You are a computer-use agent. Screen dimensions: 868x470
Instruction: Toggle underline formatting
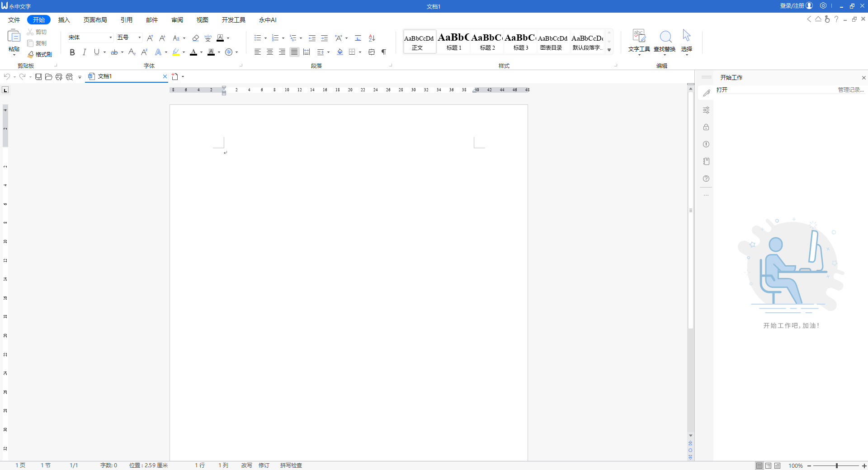[96, 52]
